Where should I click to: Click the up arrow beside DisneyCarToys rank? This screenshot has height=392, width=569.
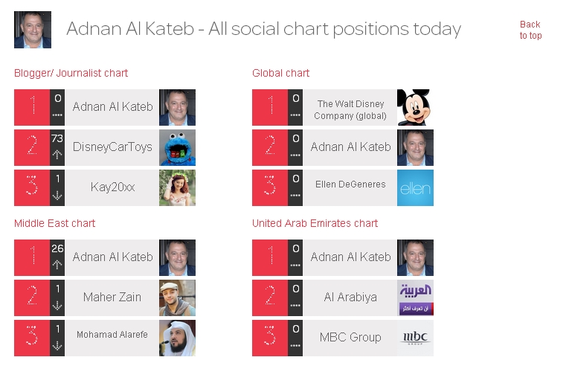coord(57,155)
